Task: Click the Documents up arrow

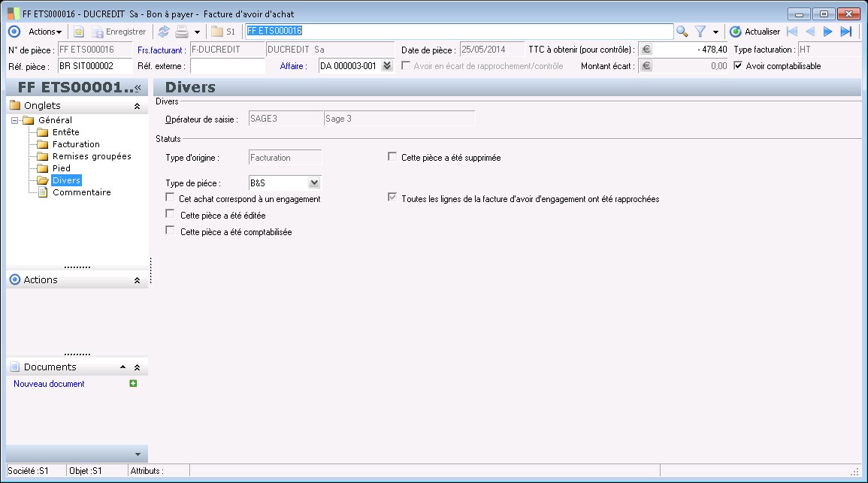Action: (123, 367)
